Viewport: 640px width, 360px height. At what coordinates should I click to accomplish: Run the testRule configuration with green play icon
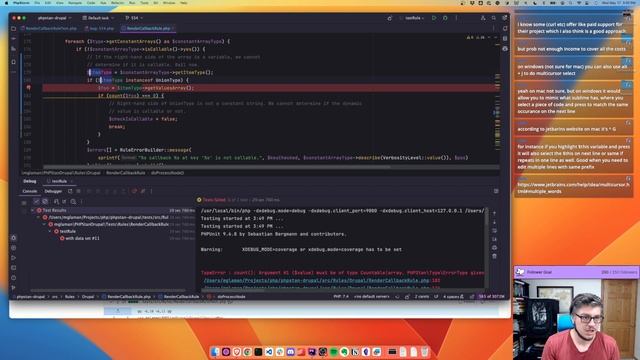pos(434,18)
